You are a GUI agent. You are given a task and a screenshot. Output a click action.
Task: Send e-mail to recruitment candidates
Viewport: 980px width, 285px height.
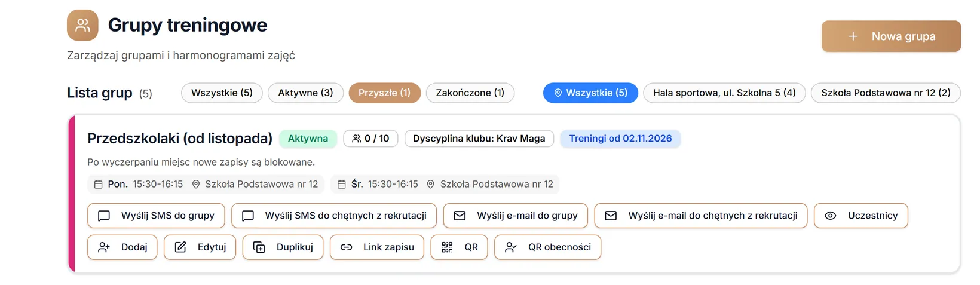(701, 216)
